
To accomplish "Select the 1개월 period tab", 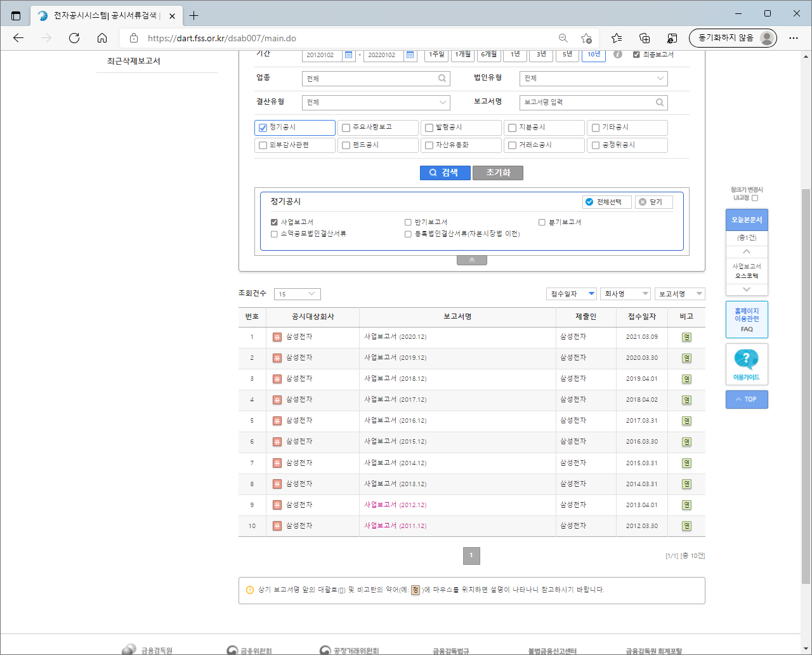I will tap(462, 55).
